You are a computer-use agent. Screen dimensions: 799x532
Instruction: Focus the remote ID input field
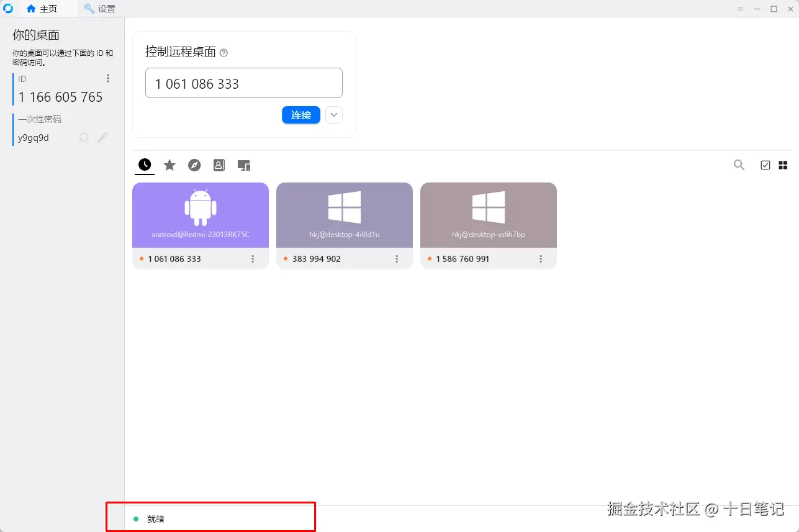[243, 83]
